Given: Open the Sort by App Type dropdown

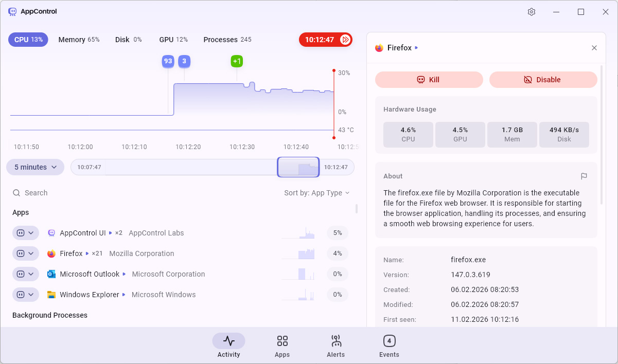Looking at the screenshot, I should [316, 193].
